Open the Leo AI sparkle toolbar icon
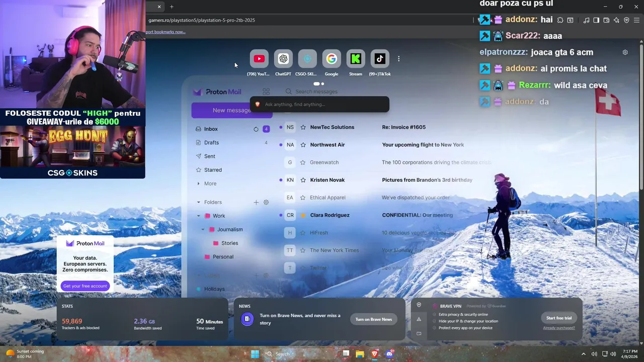The width and height of the screenshot is (644, 362). 616,20
